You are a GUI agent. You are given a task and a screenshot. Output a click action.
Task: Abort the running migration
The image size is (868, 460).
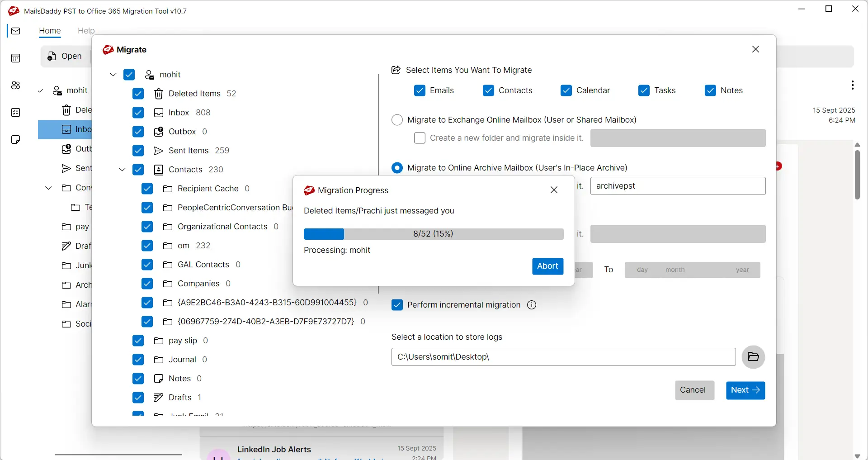coord(547,266)
